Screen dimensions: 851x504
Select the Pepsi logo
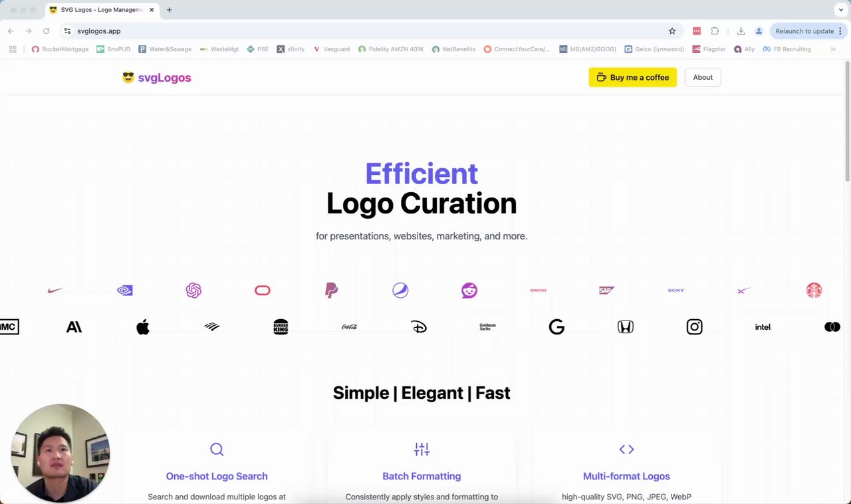[x=400, y=291]
